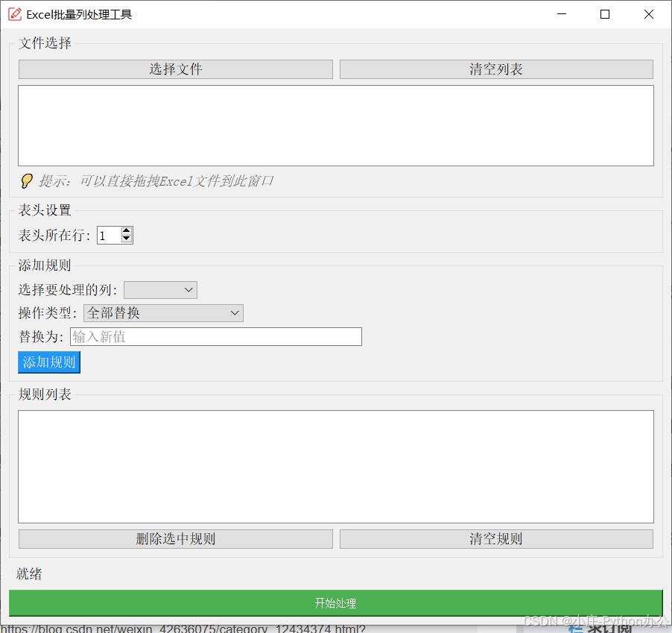Image resolution: width=672 pixels, height=633 pixels.
Task: Click the 替换为 input showing 输入新值
Action: tap(215, 336)
